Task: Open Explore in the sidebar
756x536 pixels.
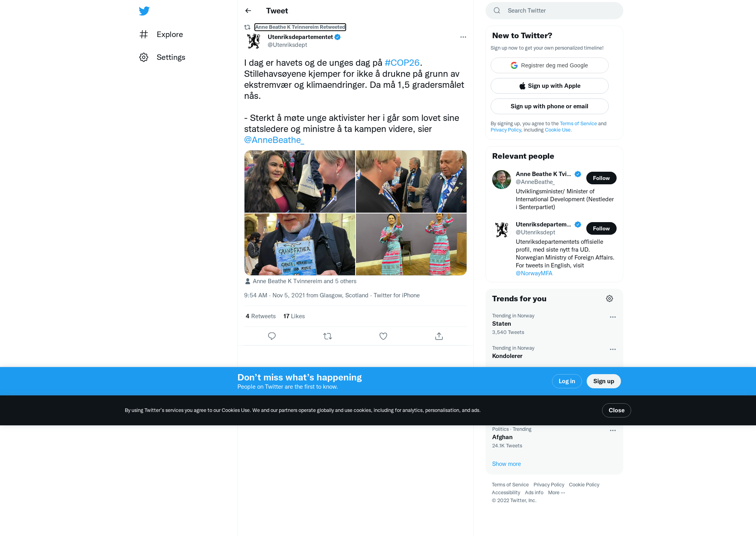Action: 161,35
